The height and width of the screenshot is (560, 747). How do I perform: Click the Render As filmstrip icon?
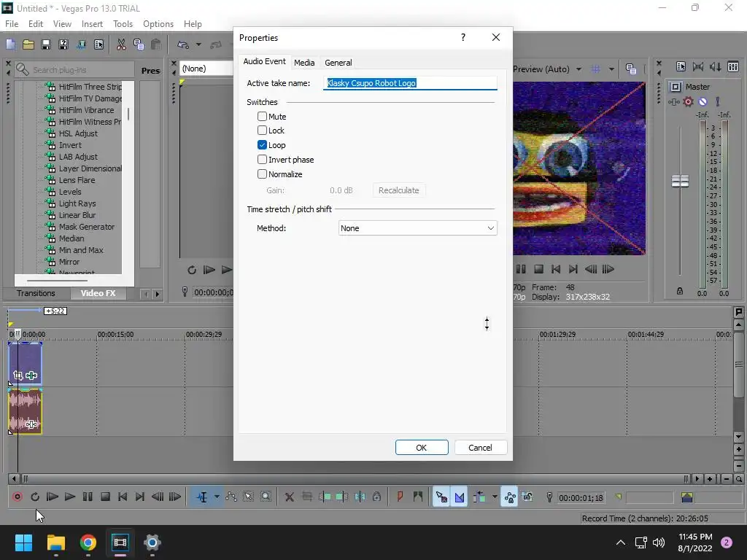[x=81, y=44]
